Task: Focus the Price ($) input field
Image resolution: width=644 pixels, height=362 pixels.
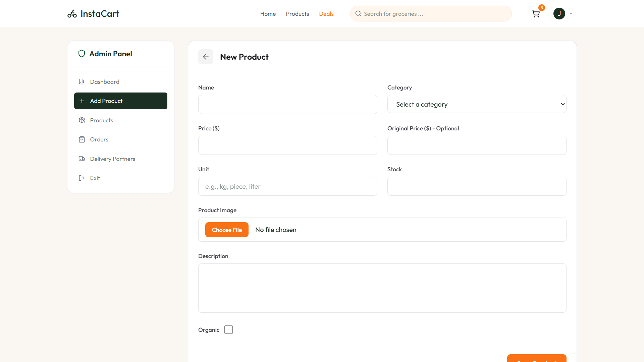Action: (x=288, y=145)
